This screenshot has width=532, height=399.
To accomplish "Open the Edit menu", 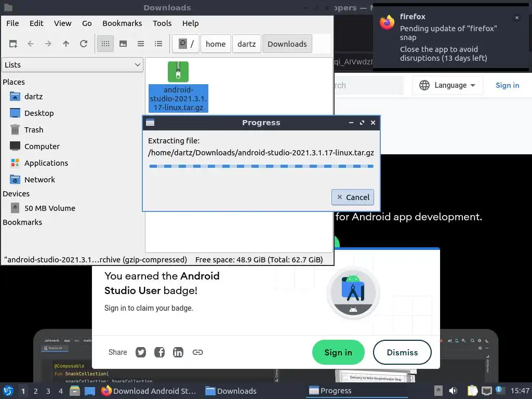I will [36, 23].
